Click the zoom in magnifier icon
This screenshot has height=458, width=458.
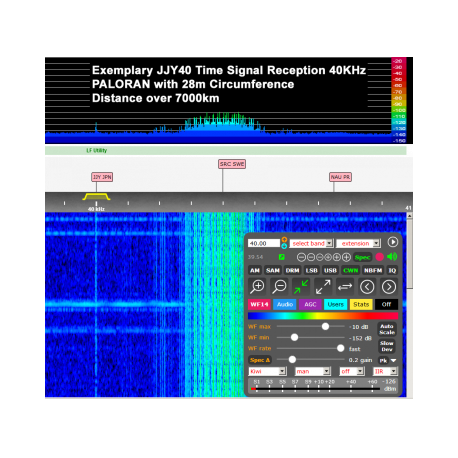coord(257,287)
